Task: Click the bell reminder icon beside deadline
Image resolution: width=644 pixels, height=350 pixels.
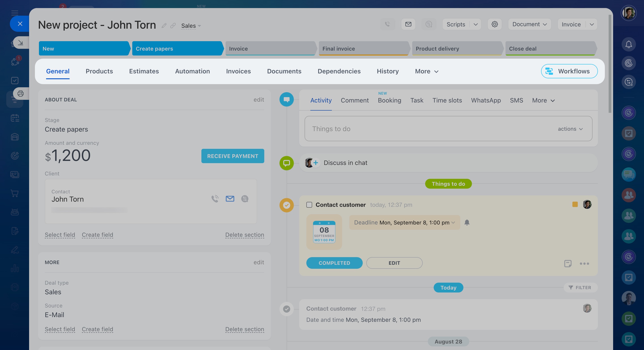Action: (467, 222)
